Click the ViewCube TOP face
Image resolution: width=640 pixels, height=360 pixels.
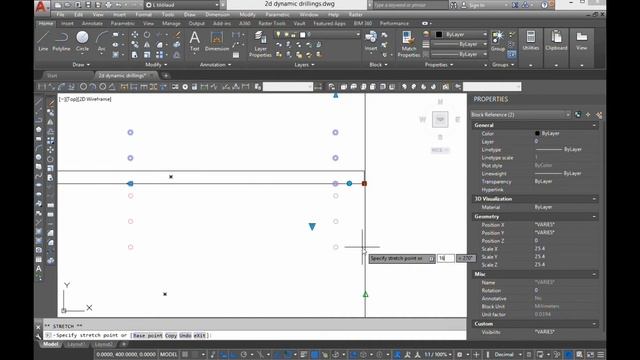tap(440, 119)
